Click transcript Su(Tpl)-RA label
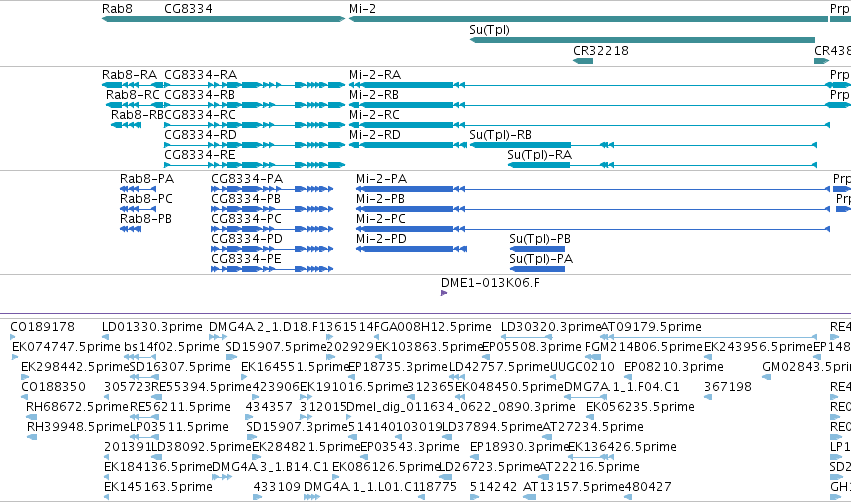Image resolution: width=851 pixels, height=502 pixels. [539, 155]
